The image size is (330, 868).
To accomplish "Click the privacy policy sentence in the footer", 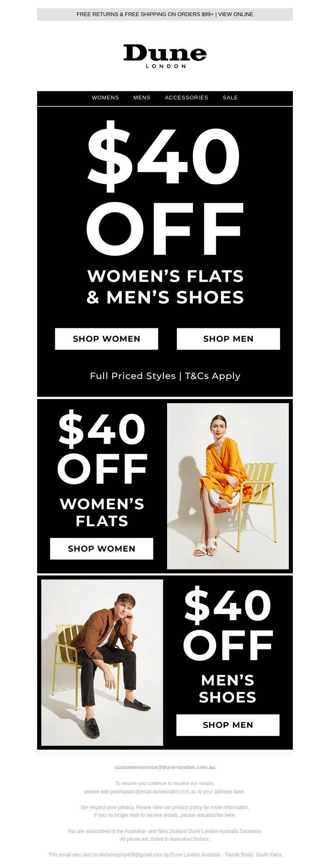I will [x=165, y=807].
